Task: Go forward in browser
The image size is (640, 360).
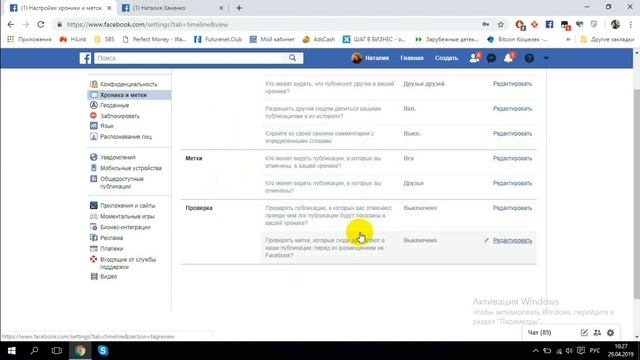Action: click(26, 24)
